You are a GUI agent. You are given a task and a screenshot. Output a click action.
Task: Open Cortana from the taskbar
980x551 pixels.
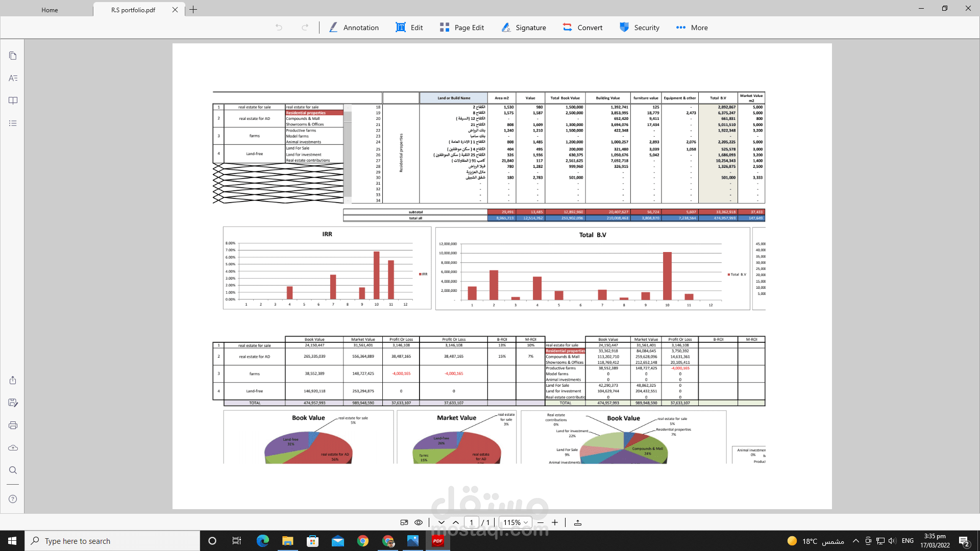click(212, 541)
